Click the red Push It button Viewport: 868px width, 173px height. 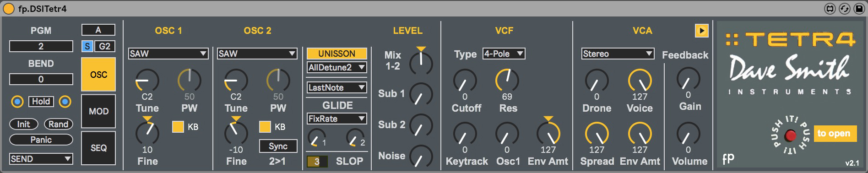click(790, 135)
